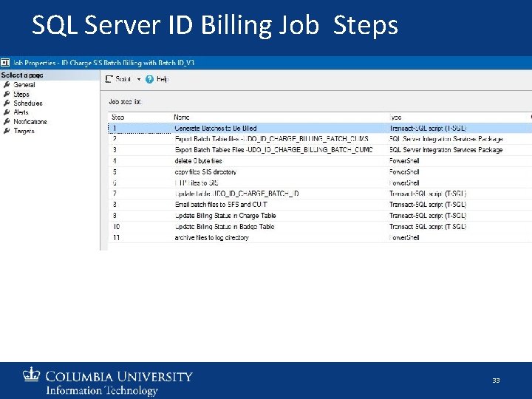Viewport: 532px width, 399px height.
Task: Click the Job Properties title bar text
Action: coord(104,63)
